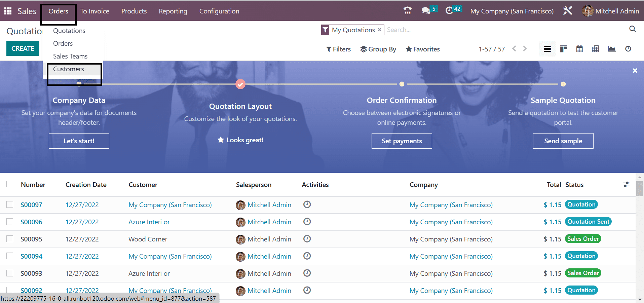Check the box for S00094

coord(10,256)
